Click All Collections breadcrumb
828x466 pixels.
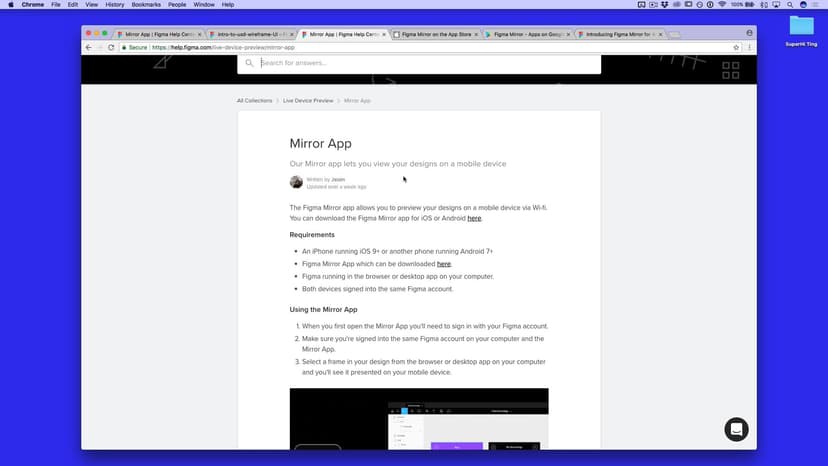[x=254, y=101]
